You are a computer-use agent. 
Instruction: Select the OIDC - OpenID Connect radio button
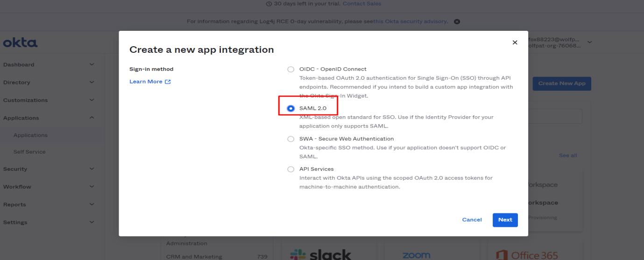pos(291,69)
